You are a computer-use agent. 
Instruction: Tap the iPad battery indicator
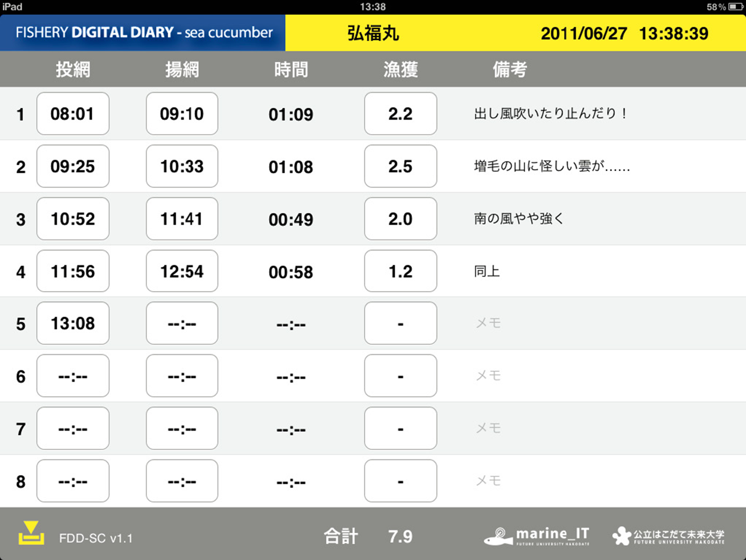736,7
